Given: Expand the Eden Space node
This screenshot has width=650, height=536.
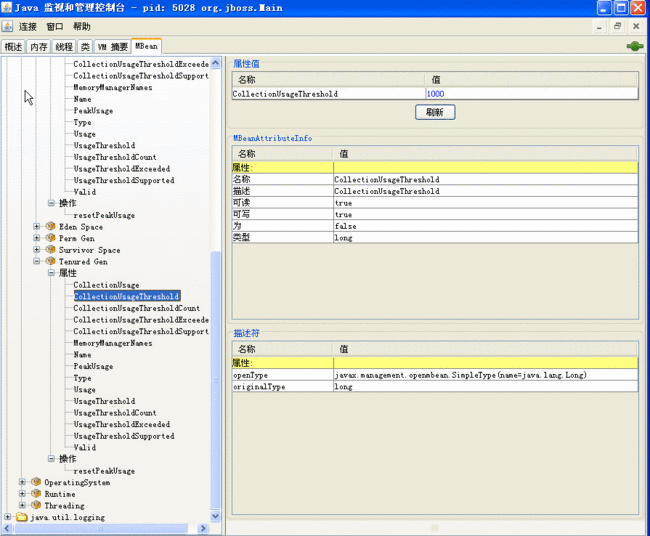Looking at the screenshot, I should point(36,226).
